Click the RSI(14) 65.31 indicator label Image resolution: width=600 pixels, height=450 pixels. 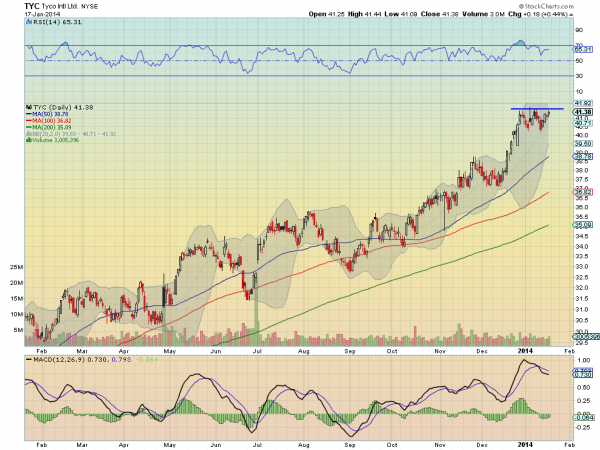click(x=57, y=22)
